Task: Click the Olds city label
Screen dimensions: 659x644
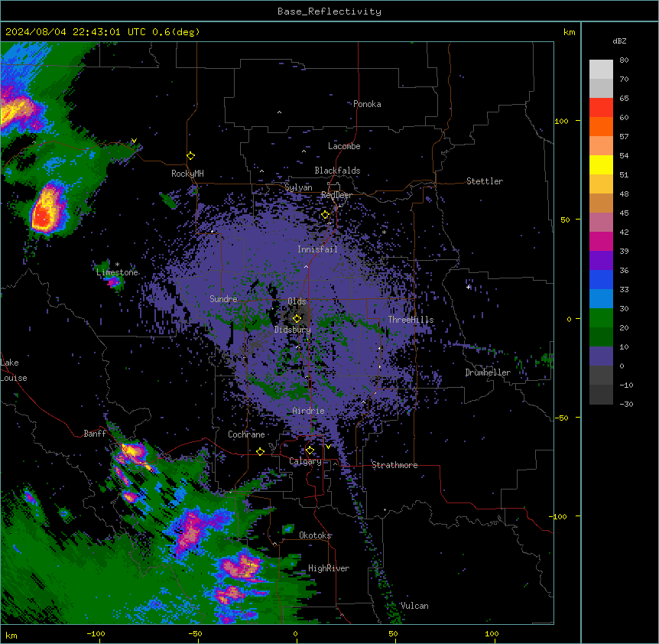Action: [297, 301]
